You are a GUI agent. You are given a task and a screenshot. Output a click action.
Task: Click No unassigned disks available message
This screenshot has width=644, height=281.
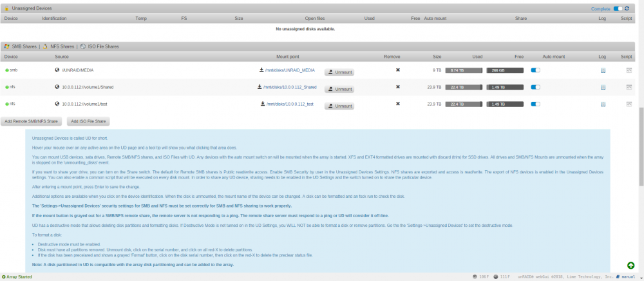click(x=305, y=29)
